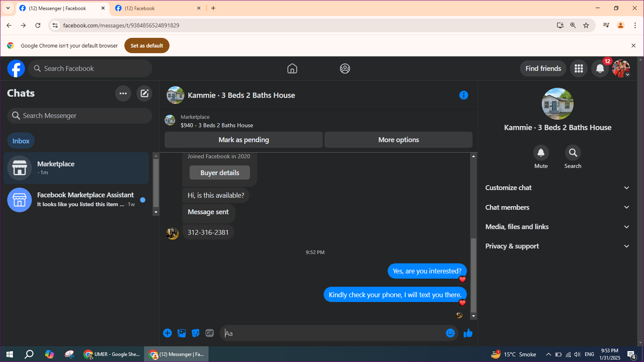644x362 pixels.
Task: Open a new Chrome tab
Action: point(213,8)
